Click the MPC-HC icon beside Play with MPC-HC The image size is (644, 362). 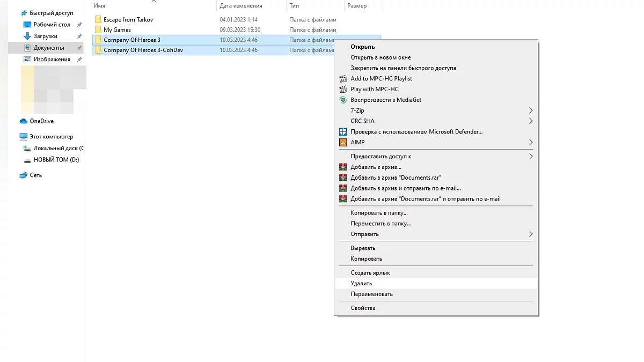click(343, 90)
